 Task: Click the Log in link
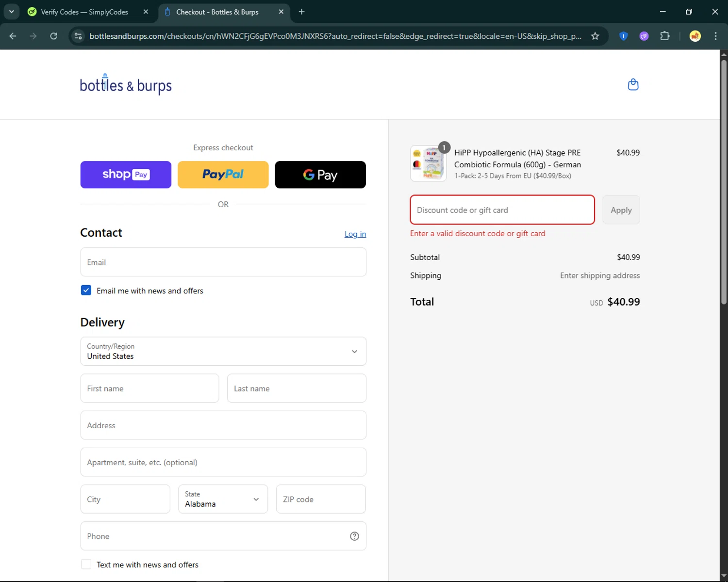(355, 234)
